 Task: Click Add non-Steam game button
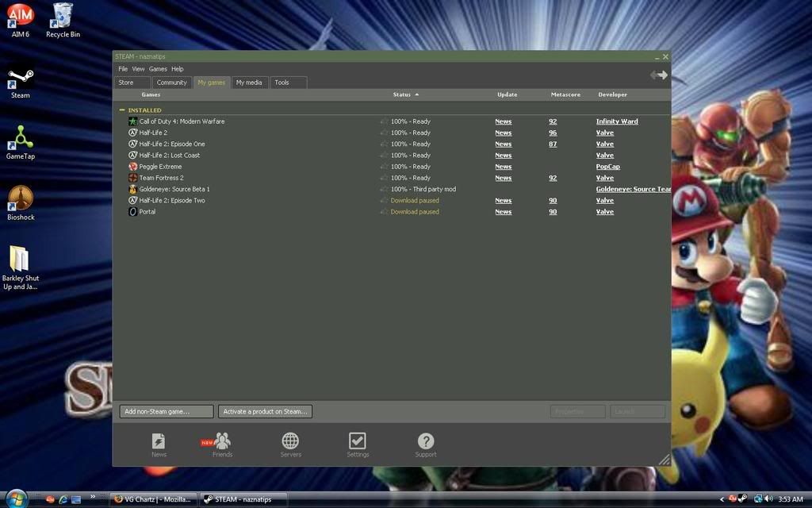click(167, 411)
